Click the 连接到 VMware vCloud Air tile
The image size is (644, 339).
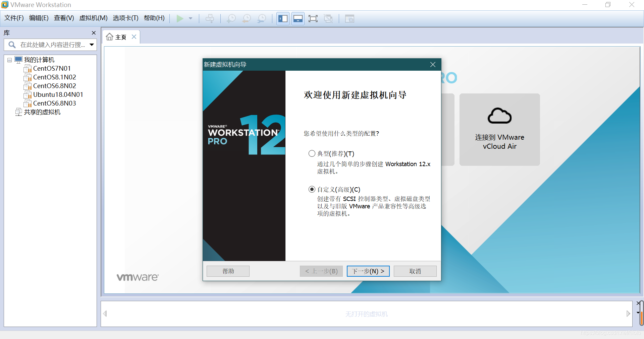coord(500,130)
